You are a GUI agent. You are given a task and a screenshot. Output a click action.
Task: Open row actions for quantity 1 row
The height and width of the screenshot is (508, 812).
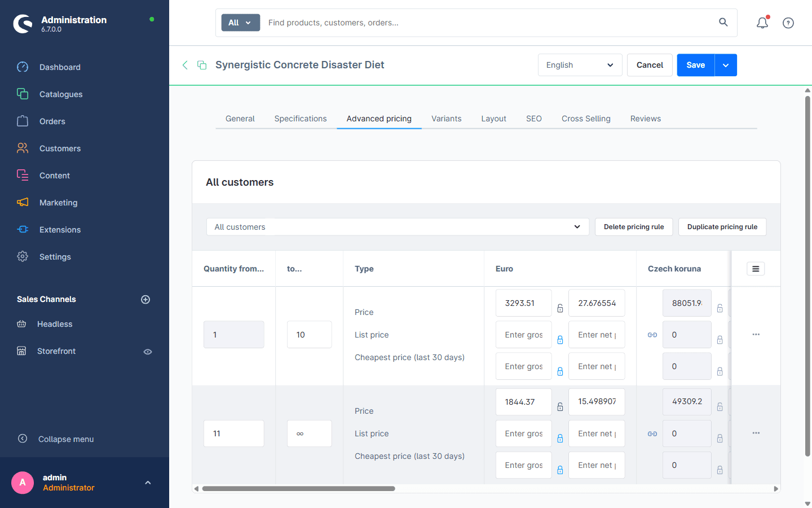click(x=756, y=335)
